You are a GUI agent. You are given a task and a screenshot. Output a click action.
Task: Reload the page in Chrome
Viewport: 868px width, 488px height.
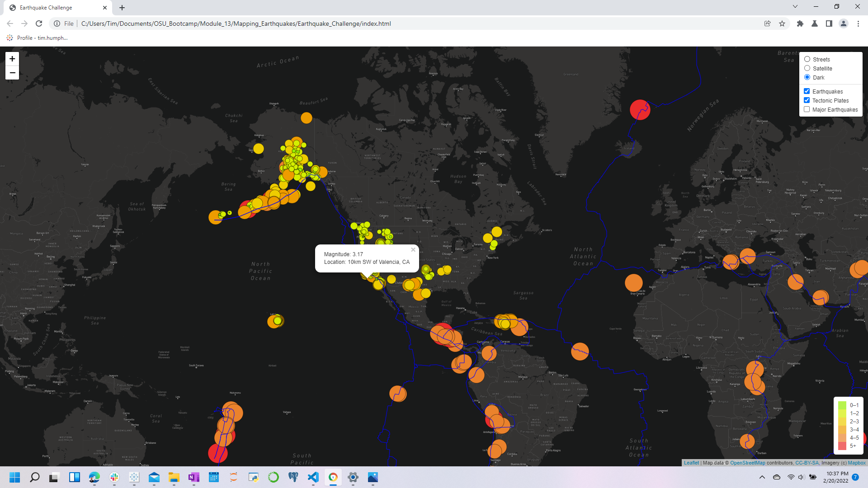(x=39, y=23)
